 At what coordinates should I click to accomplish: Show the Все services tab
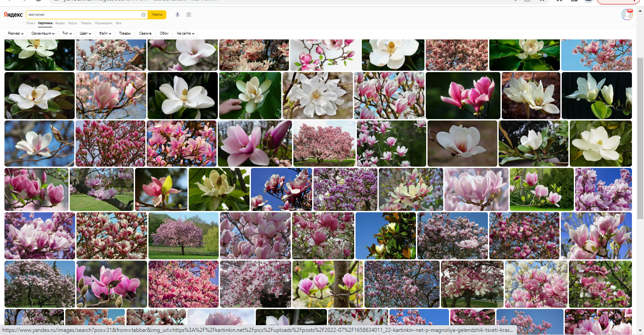(119, 23)
